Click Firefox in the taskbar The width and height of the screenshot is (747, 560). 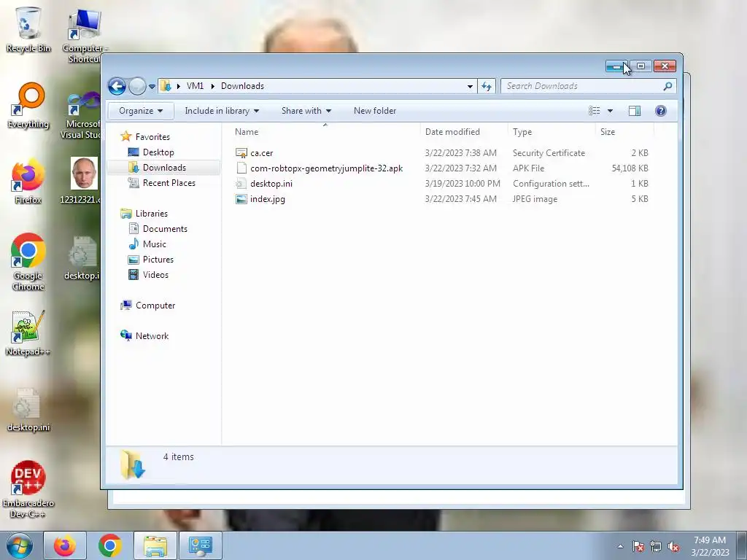[x=65, y=545]
